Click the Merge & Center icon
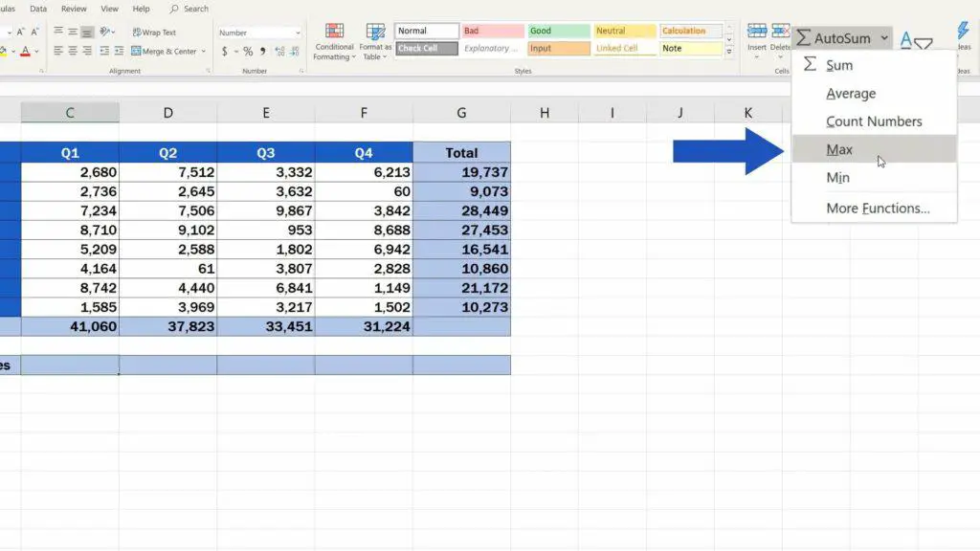Image resolution: width=980 pixels, height=551 pixels. [x=136, y=51]
